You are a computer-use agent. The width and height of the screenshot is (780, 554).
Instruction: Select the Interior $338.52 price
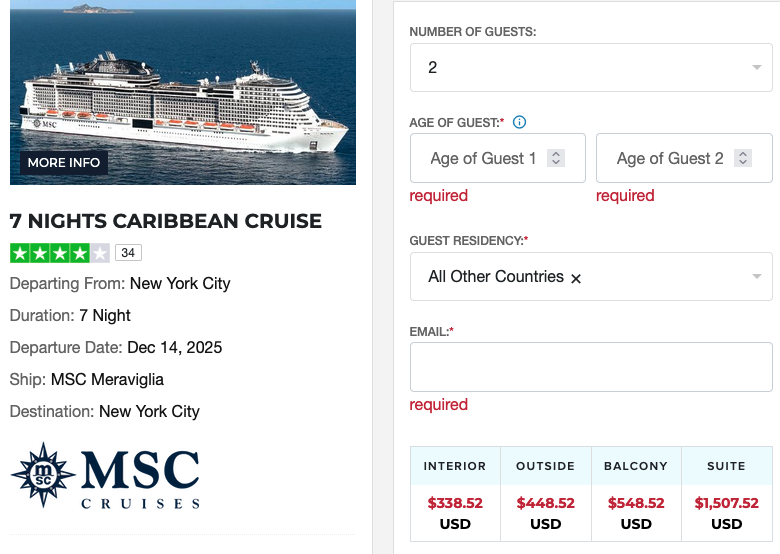pyautogui.click(x=455, y=503)
